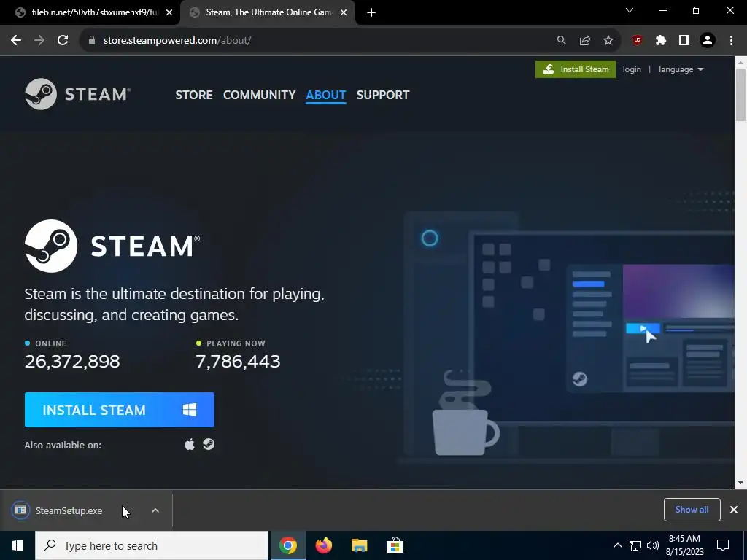Click the online count 26,372,898
The image size is (747, 560).
72,361
